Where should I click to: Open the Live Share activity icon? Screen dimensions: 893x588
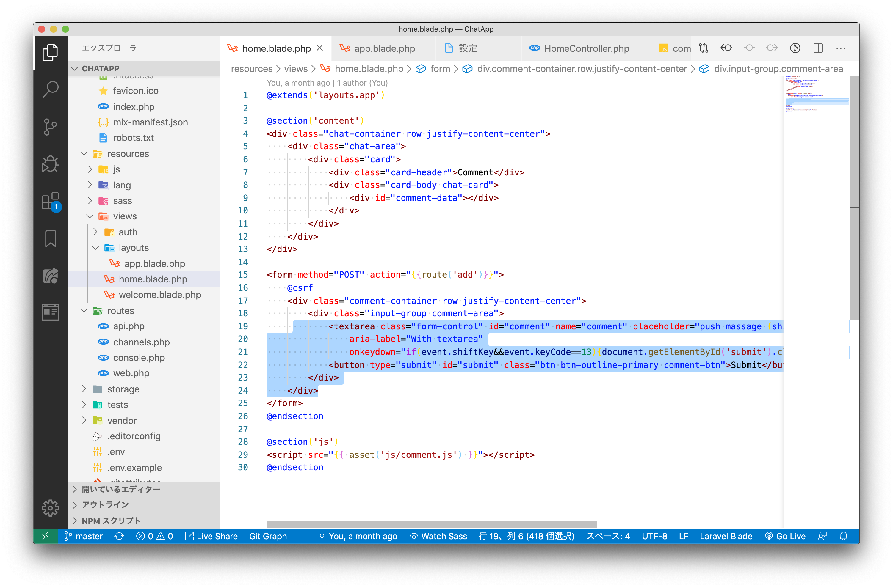[x=50, y=276]
